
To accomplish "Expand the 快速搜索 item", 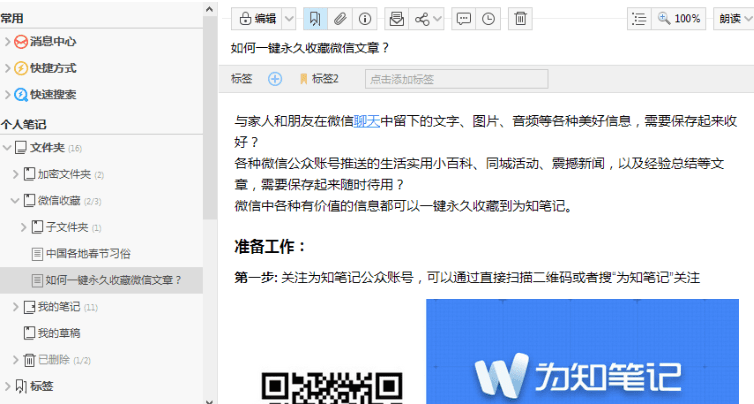I will point(7,95).
